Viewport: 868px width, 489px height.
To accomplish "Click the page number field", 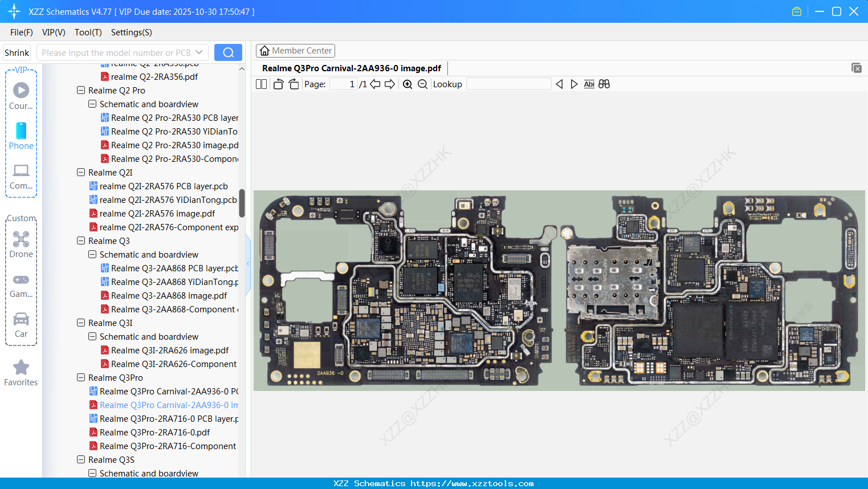I will (x=343, y=84).
